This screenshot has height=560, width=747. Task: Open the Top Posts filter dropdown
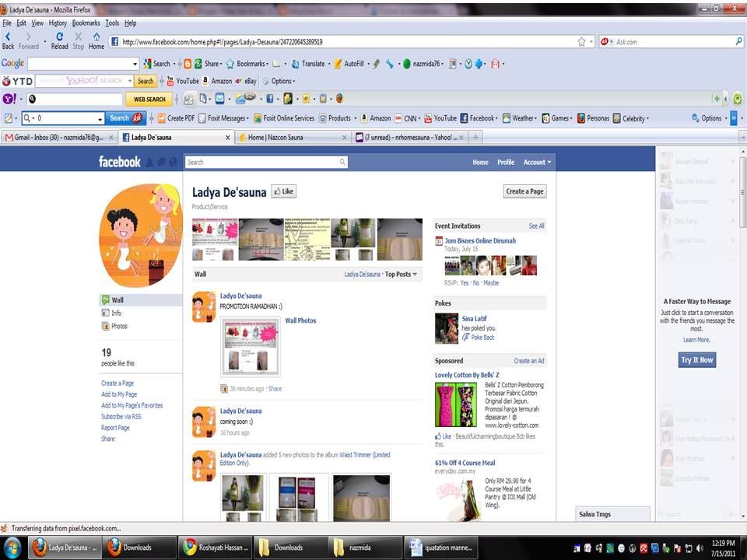click(399, 274)
